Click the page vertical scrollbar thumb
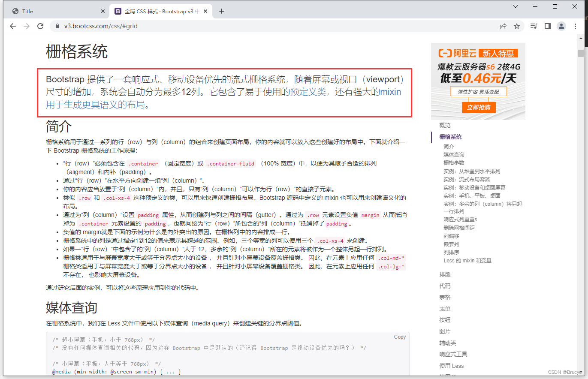The width and height of the screenshot is (588, 379). point(581,53)
